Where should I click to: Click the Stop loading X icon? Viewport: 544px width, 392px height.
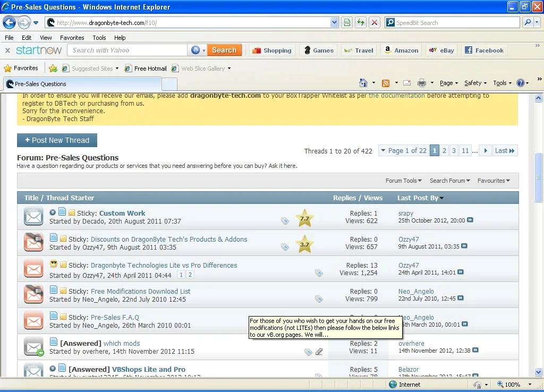pos(375,22)
